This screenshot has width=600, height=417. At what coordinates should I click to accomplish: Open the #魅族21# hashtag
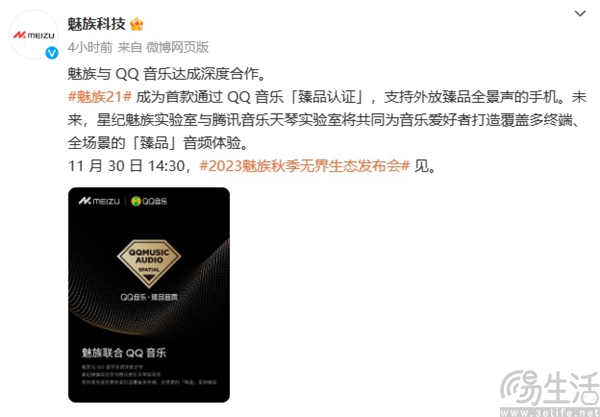pos(100,97)
